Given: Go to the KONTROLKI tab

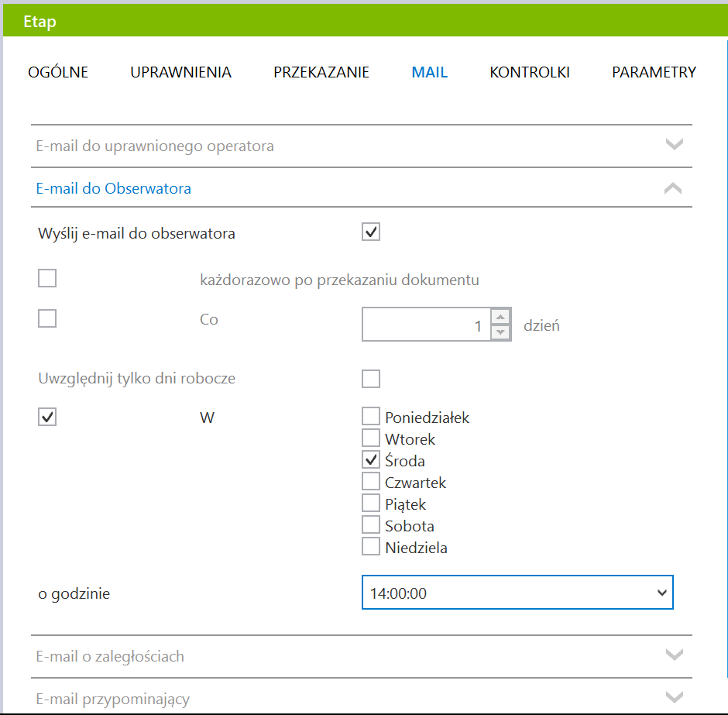Looking at the screenshot, I should click(x=530, y=72).
